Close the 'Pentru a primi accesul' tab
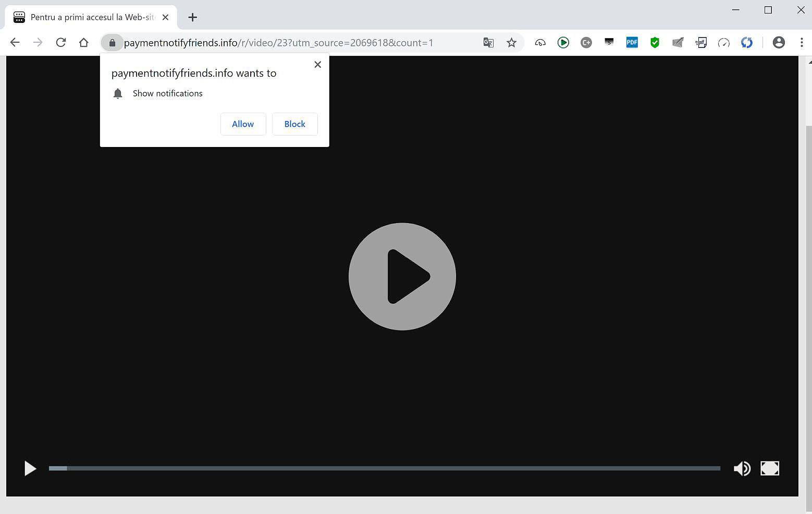812x514 pixels. point(165,17)
